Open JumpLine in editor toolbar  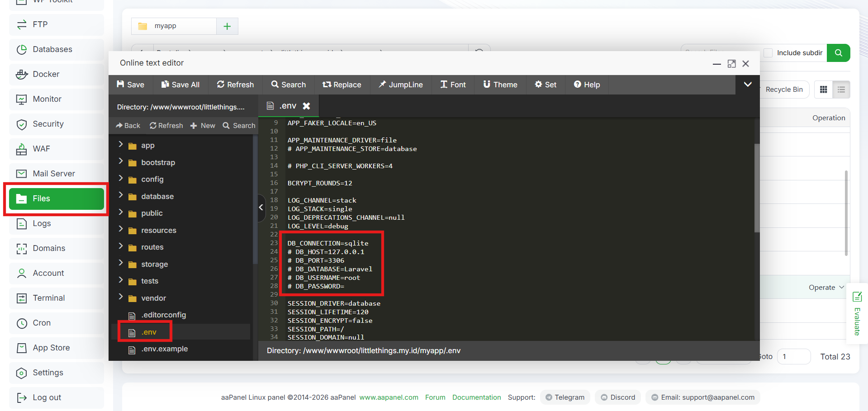401,85
